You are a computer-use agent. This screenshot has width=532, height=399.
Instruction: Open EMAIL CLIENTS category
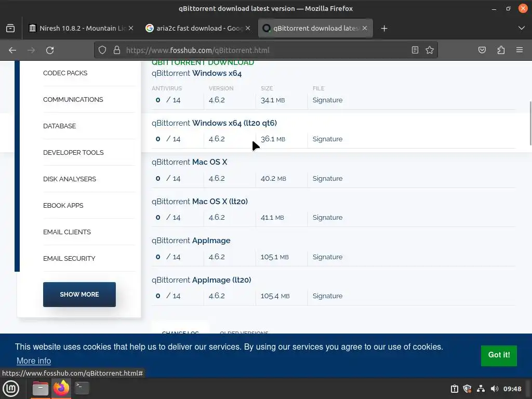point(67,232)
